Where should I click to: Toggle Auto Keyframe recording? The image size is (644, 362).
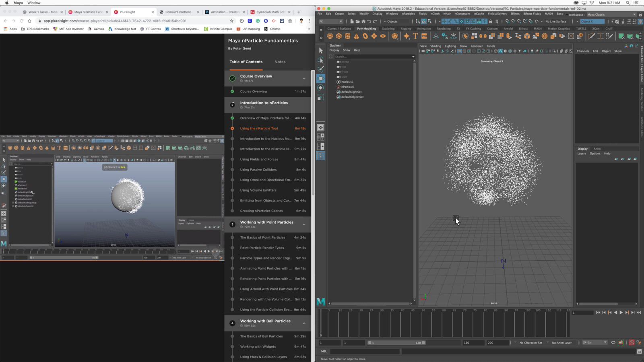pyautogui.click(x=632, y=343)
